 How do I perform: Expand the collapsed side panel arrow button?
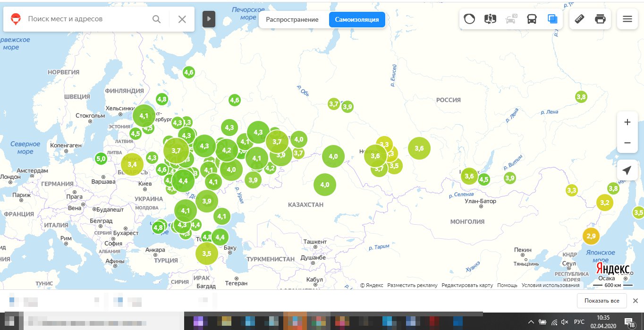click(x=209, y=19)
